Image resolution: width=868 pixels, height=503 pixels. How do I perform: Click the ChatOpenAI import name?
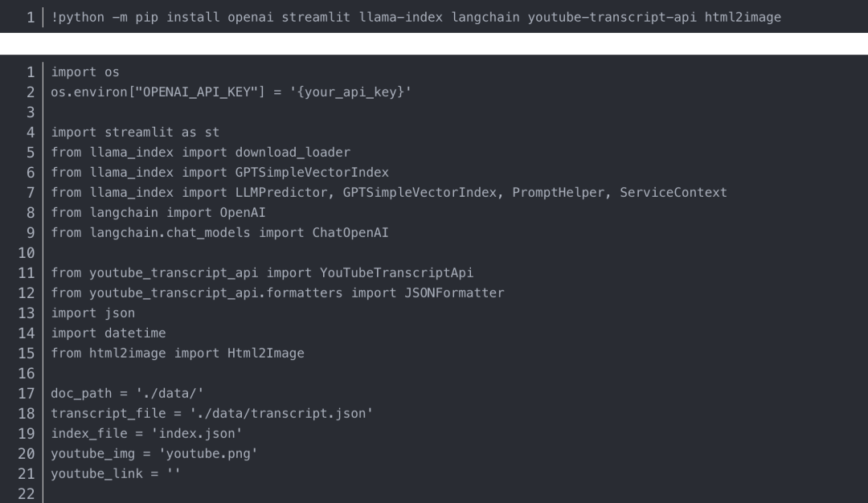350,232
